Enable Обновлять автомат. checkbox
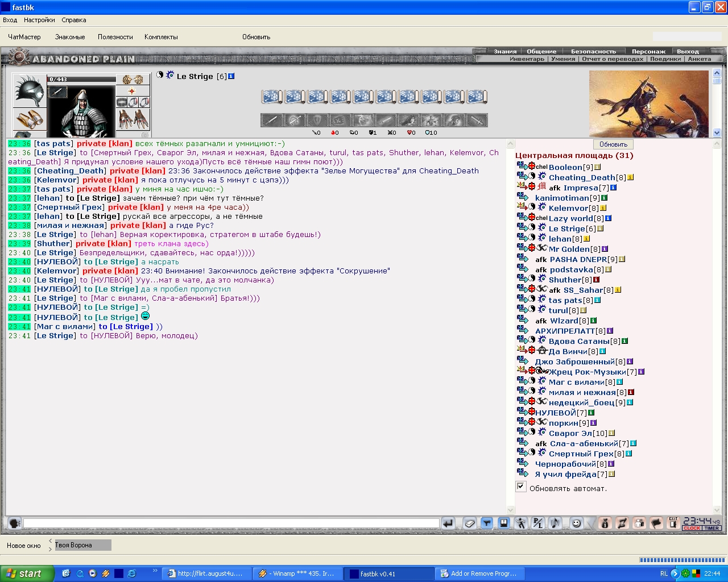 click(x=521, y=487)
